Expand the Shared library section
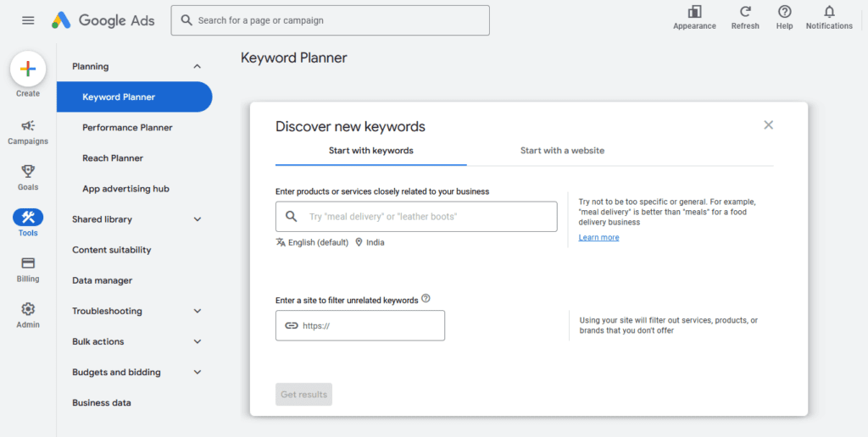Image resolution: width=868 pixels, height=437 pixels. pyautogui.click(x=198, y=219)
